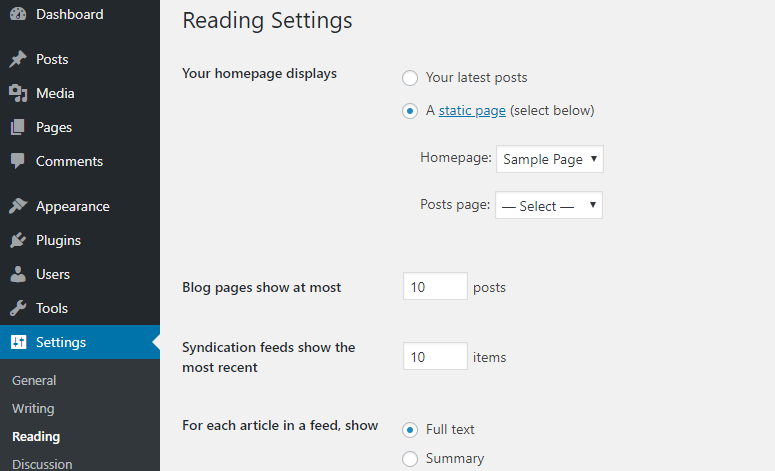Image resolution: width=775 pixels, height=471 pixels.
Task: Follow the 'static page' hyperlink
Action: tap(472, 111)
